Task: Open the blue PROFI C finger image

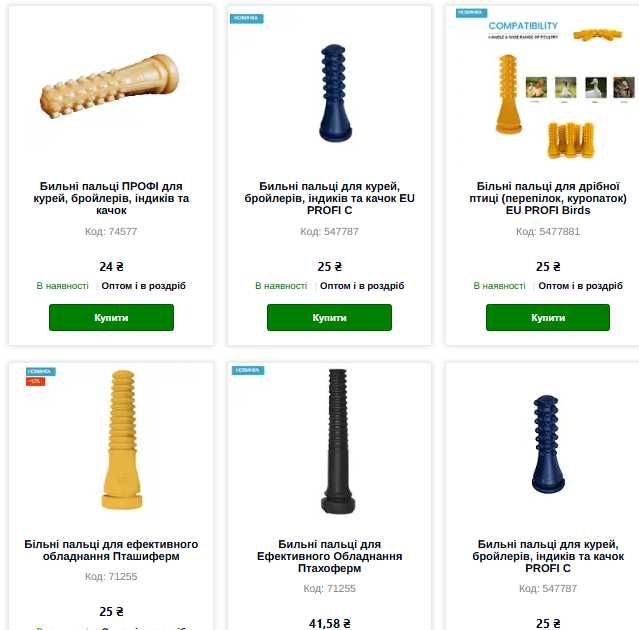Action: coord(549,444)
